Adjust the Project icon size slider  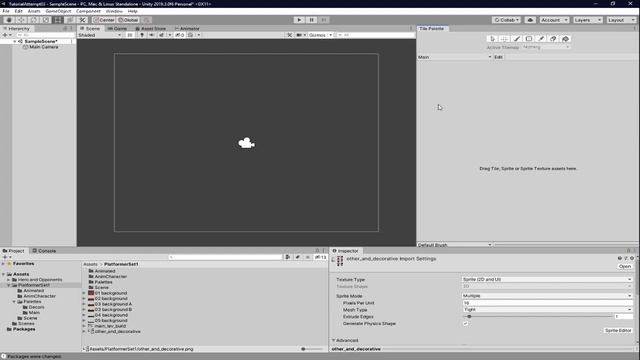point(311,349)
